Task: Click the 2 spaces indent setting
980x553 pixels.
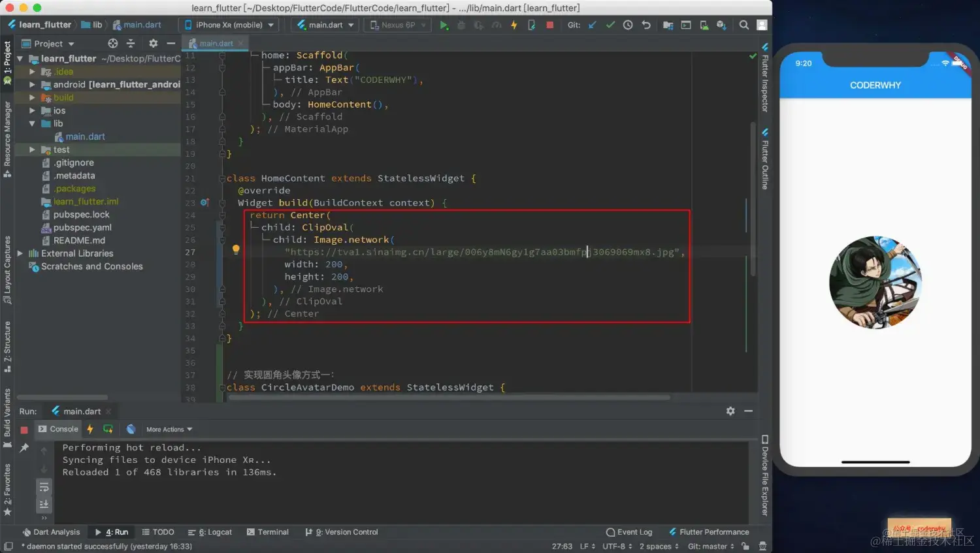Action: [659, 546]
